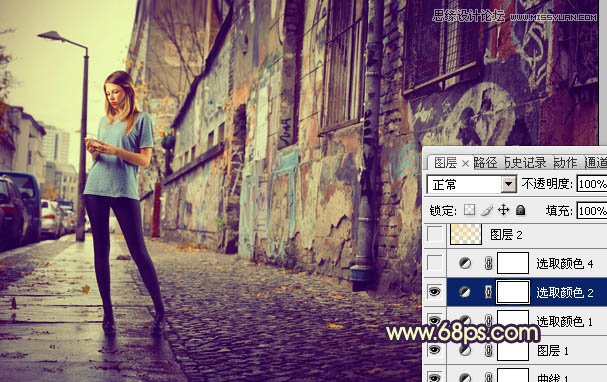
Task: Click the 不透明度 percentage field
Action: pos(592,184)
